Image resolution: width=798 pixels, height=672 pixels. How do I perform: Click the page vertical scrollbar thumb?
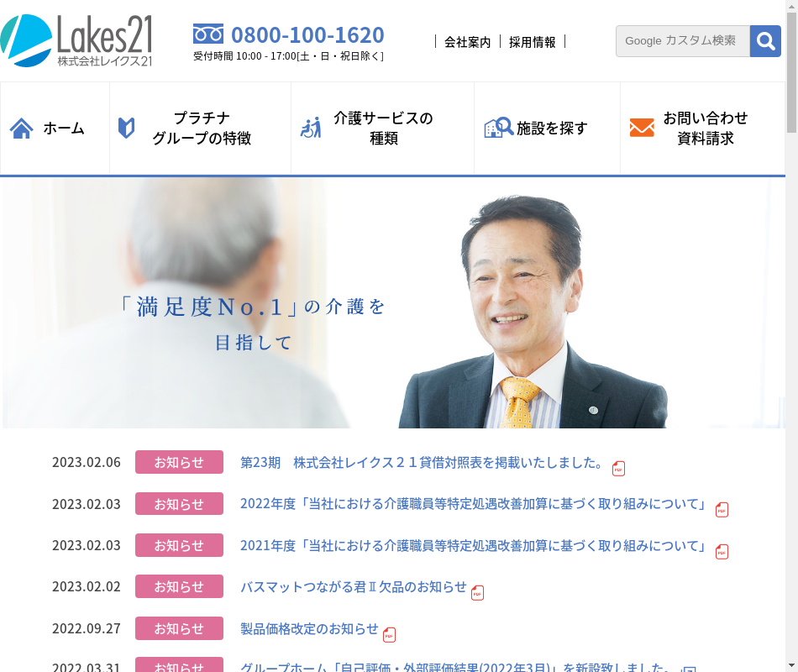[x=791, y=71]
